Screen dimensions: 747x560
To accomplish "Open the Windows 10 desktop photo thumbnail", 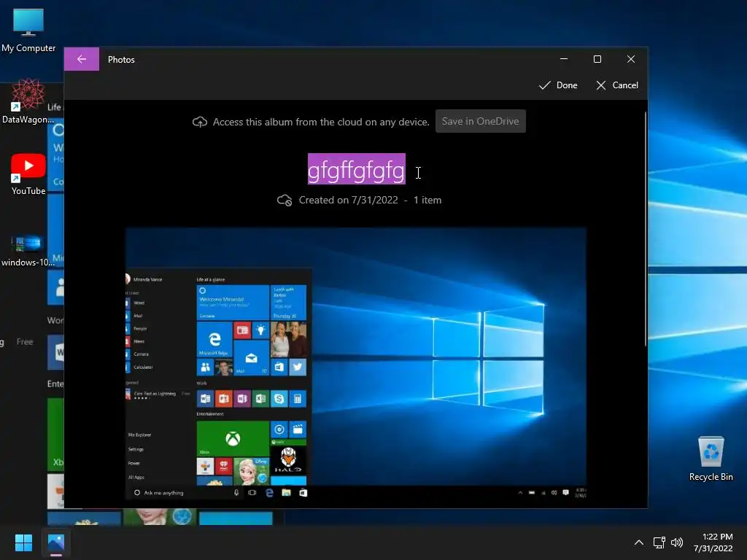I will click(356, 364).
